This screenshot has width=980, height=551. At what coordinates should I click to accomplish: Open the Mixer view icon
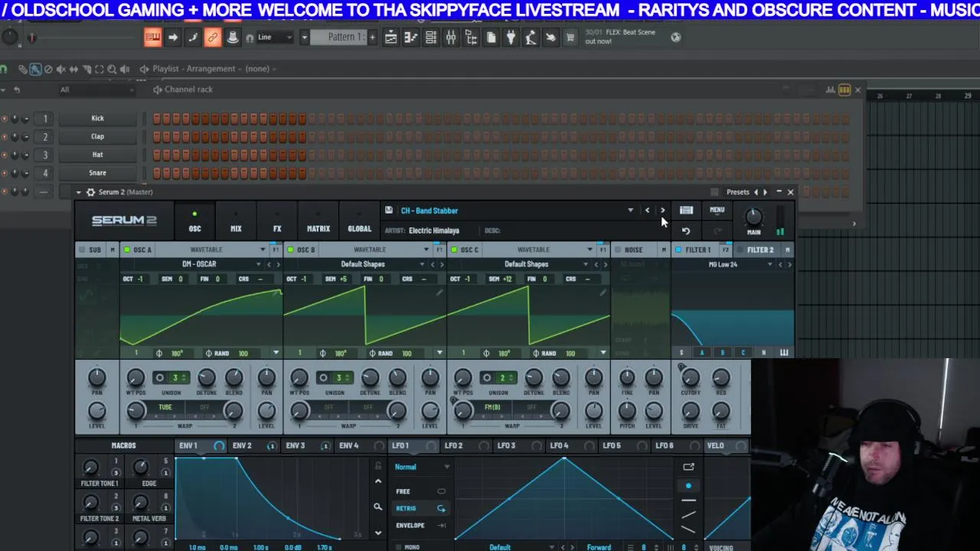pos(451,37)
